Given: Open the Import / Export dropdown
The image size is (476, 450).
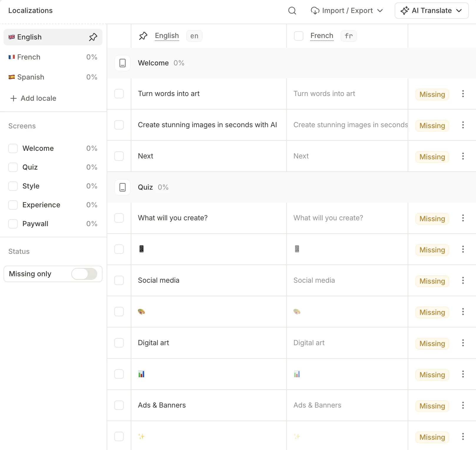Looking at the screenshot, I should pyautogui.click(x=347, y=11).
